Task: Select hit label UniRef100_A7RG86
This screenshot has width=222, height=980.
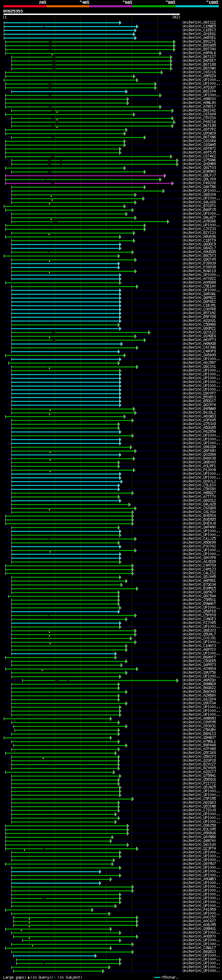Action: [199, 221]
